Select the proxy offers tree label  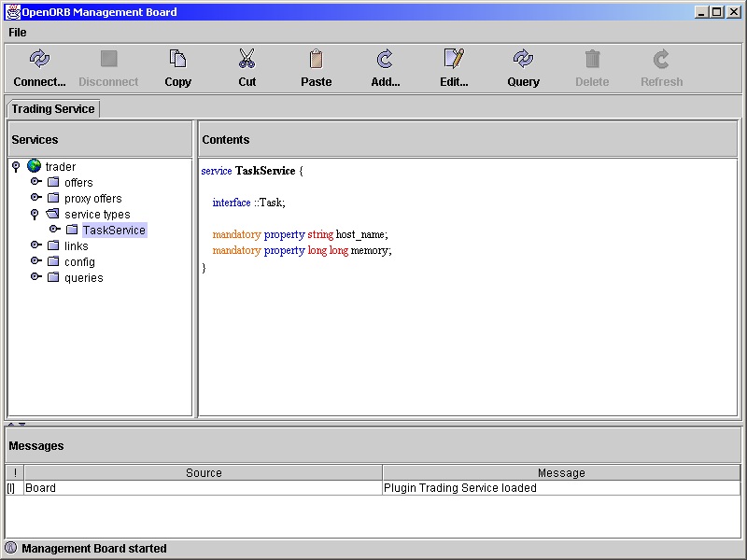click(x=92, y=199)
